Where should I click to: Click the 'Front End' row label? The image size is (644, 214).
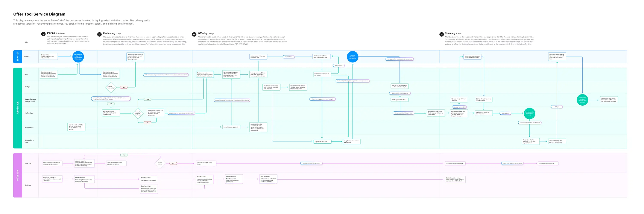coord(28,164)
